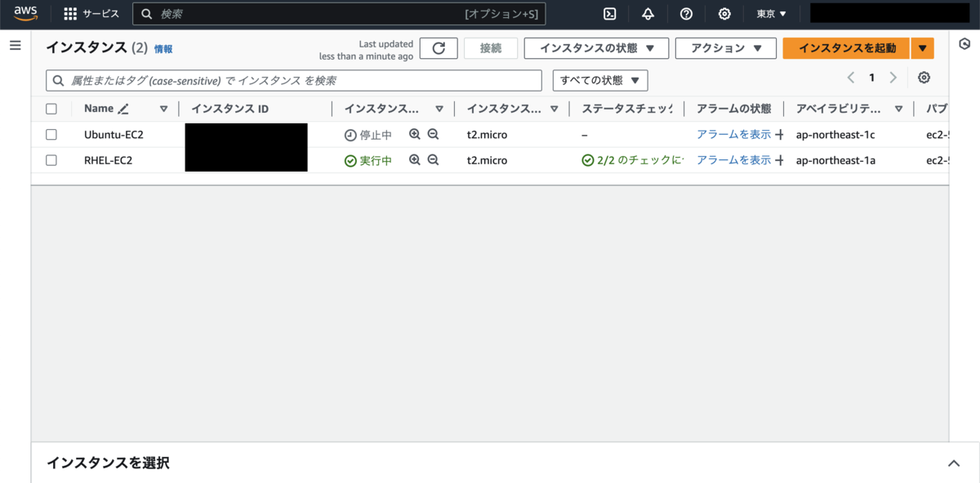Open the help question mark menu
Screen dimensions: 980x483
coord(686,14)
